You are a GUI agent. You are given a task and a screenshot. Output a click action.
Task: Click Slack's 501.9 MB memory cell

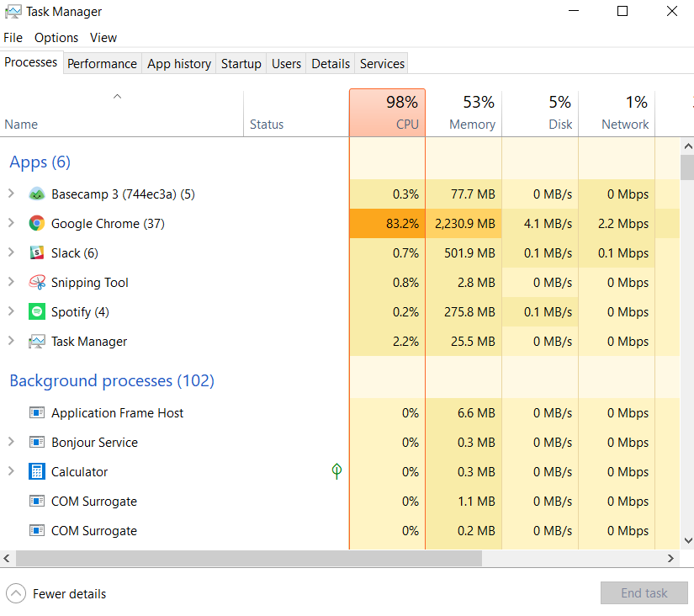pos(464,252)
